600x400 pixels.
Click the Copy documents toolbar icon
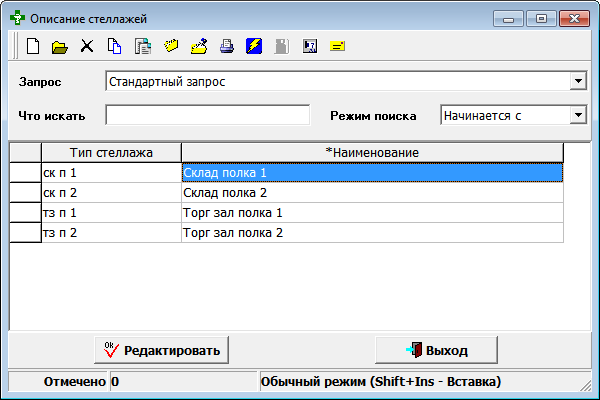tap(114, 46)
